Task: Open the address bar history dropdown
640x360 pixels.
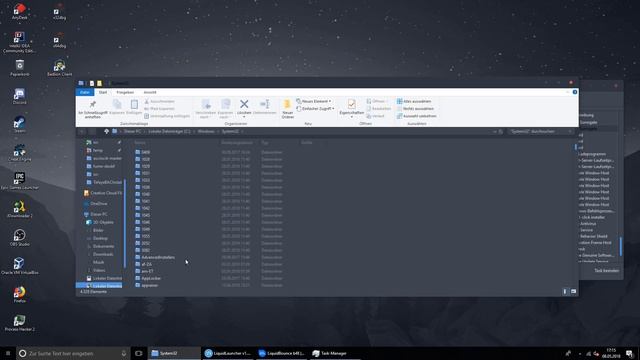Action: (x=495, y=131)
